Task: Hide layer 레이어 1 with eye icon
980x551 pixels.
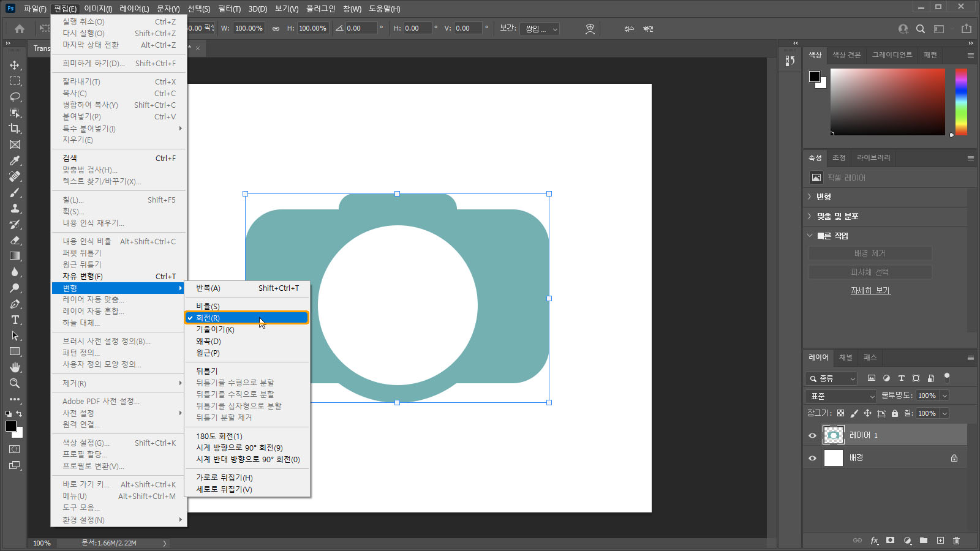Action: tap(813, 435)
